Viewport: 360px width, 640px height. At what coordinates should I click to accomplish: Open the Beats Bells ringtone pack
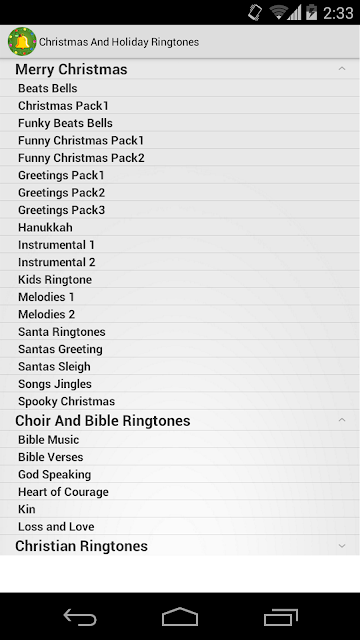click(x=180, y=88)
